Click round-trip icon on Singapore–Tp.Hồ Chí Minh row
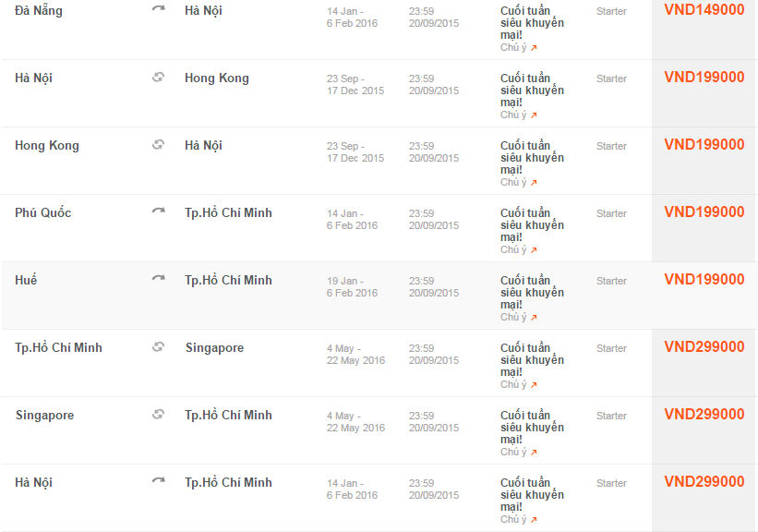 point(158,414)
